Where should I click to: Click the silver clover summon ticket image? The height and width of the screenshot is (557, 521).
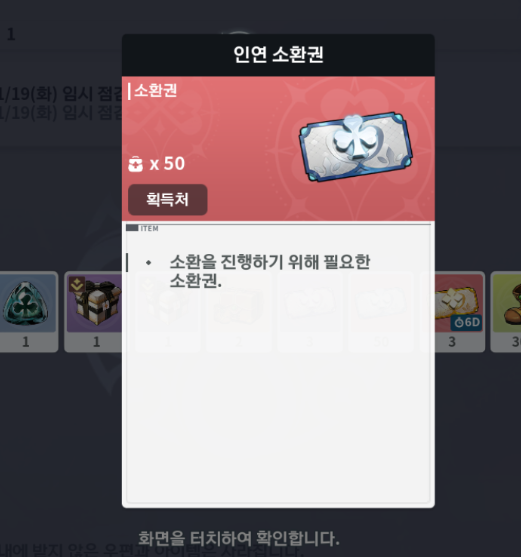coord(356,147)
